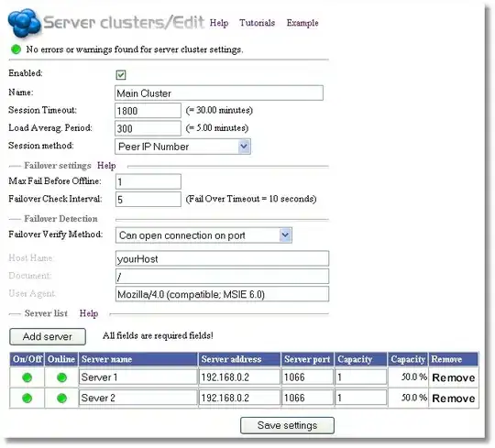Open Server list Help link

(89, 313)
